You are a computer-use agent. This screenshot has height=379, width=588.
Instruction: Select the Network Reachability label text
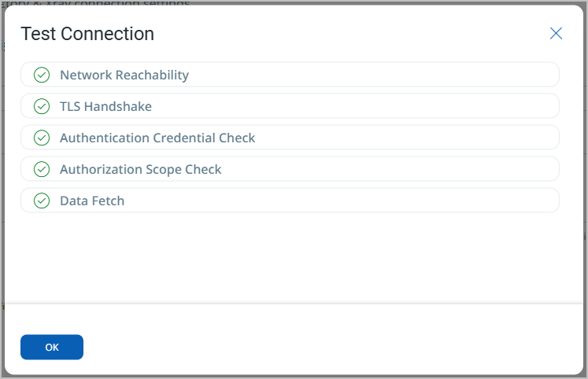124,75
